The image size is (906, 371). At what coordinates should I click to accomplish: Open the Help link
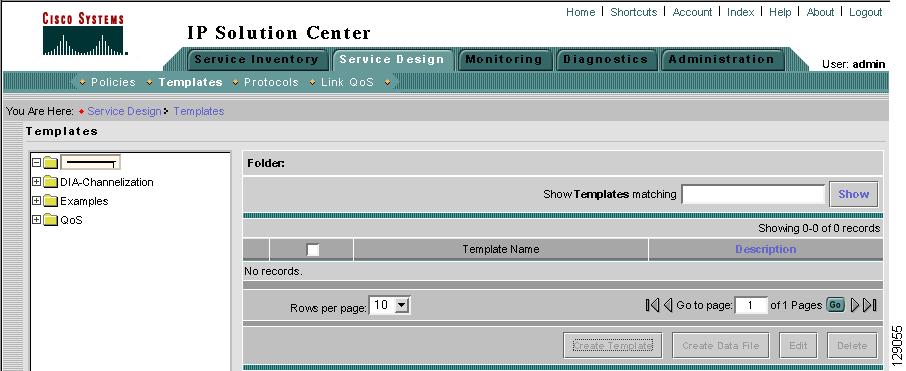click(x=780, y=12)
